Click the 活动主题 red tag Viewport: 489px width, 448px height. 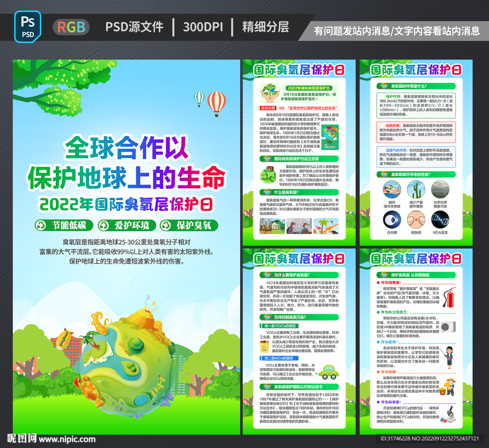point(268,108)
